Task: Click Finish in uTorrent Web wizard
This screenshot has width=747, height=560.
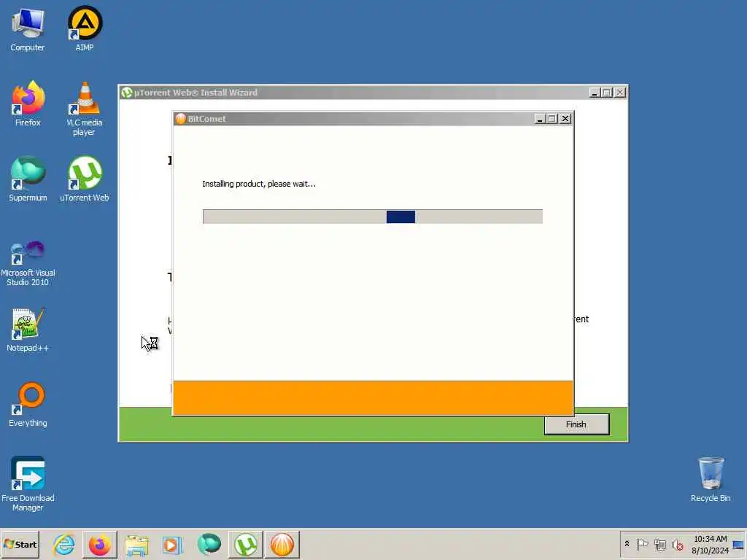Action: click(576, 424)
